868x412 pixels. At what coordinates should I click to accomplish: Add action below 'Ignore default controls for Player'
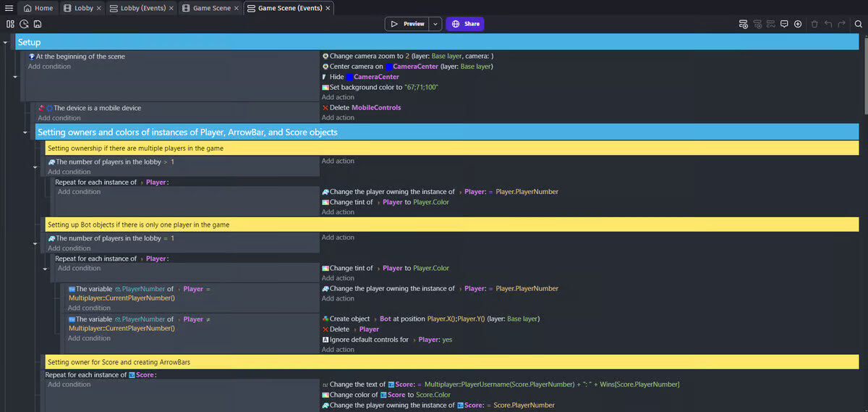pos(338,350)
